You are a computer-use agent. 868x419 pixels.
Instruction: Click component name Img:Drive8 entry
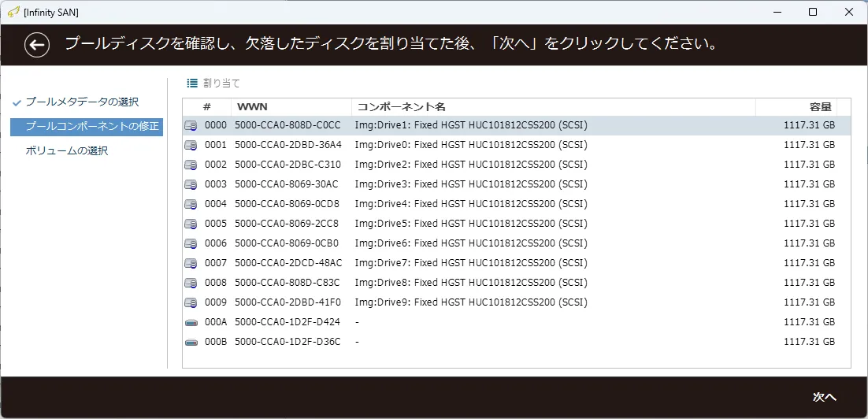471,283
